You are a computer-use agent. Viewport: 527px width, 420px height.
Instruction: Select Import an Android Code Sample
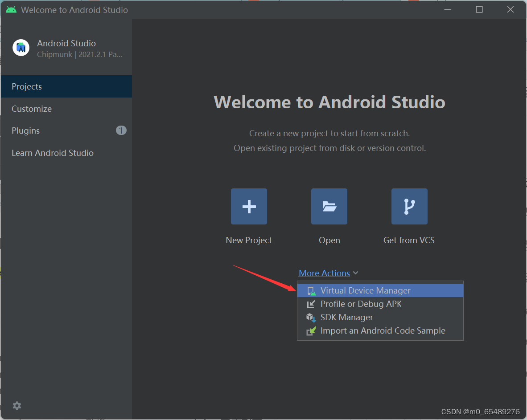(380, 330)
